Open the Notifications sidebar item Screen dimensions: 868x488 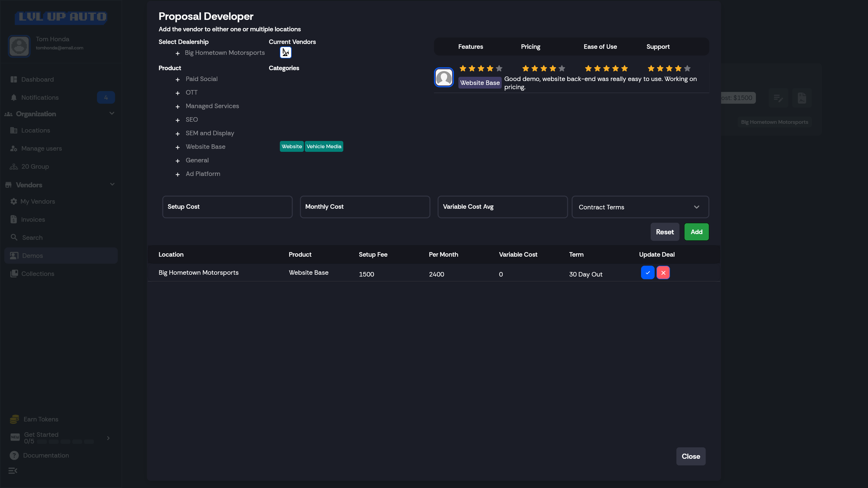(x=40, y=98)
